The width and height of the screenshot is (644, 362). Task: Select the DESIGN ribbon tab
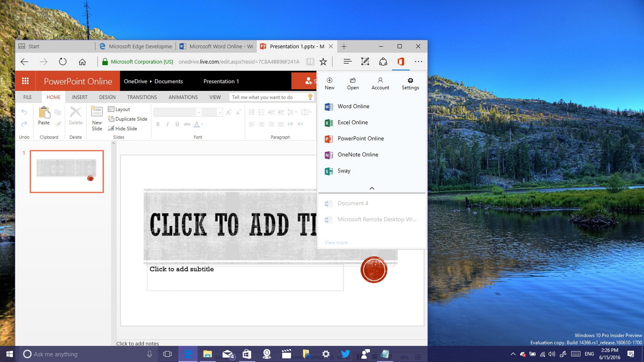[107, 97]
